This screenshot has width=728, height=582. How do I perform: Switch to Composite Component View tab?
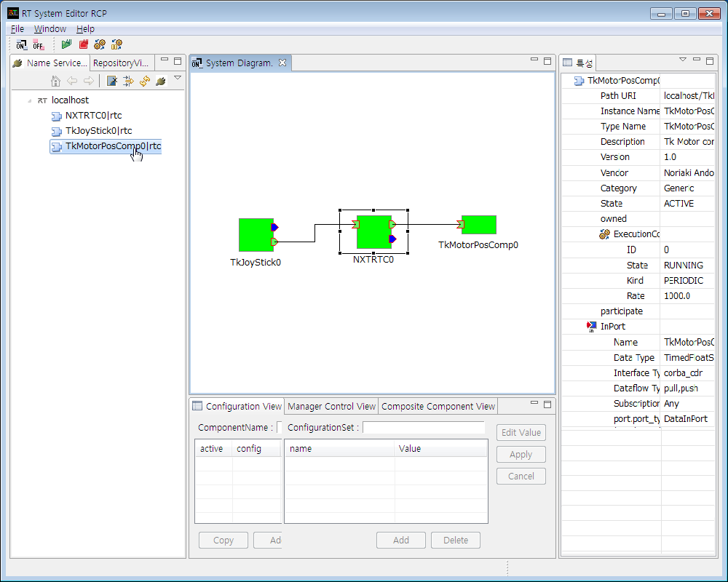click(x=438, y=407)
